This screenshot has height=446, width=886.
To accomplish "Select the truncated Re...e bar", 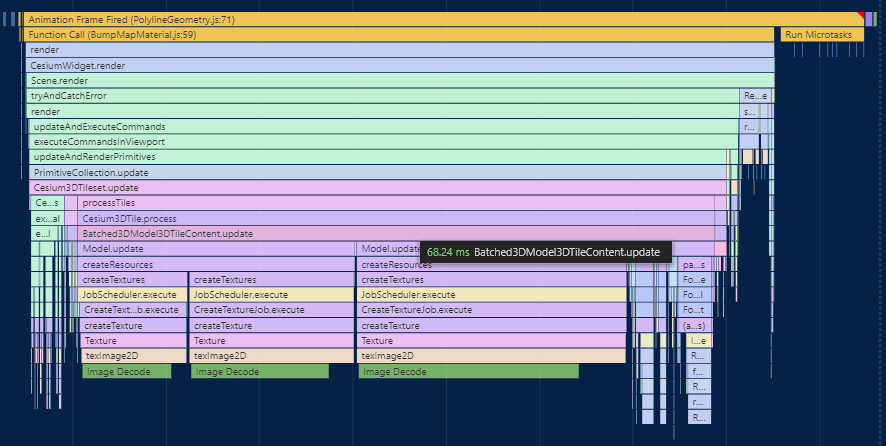I will pos(755,96).
